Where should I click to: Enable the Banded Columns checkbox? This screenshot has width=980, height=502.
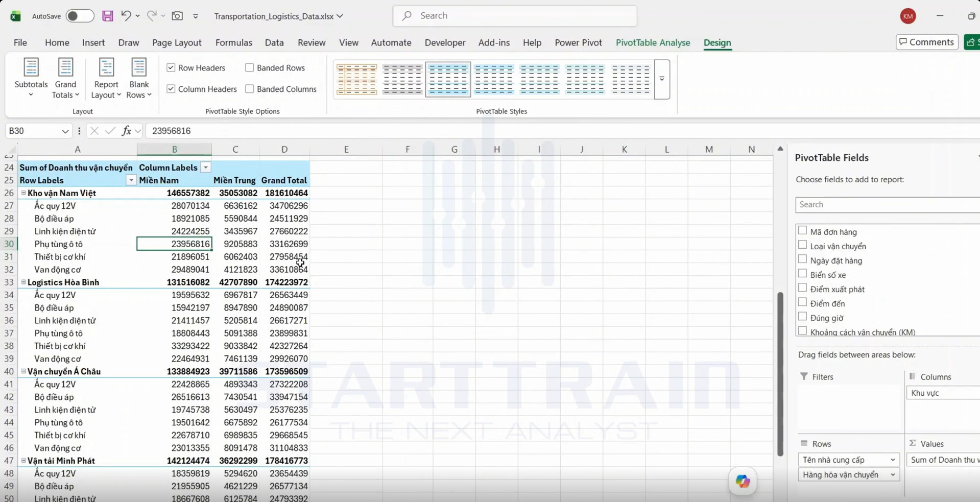249,89
